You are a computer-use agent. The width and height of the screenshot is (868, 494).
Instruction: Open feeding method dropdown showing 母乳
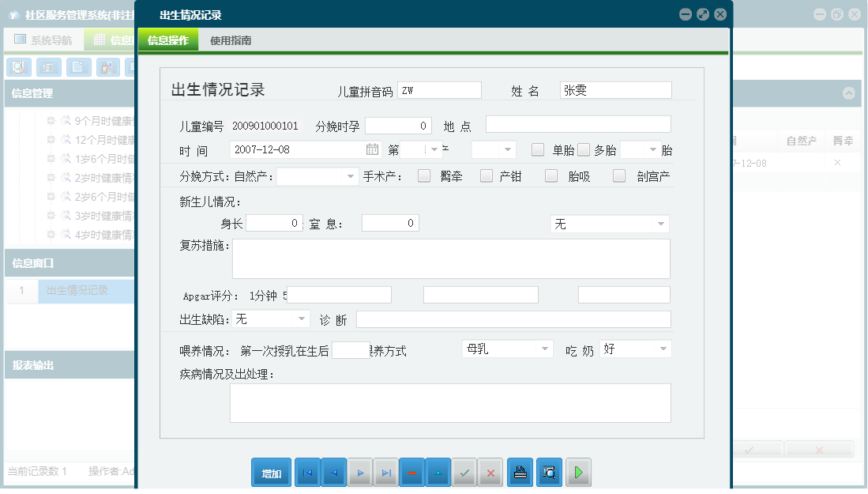point(545,349)
